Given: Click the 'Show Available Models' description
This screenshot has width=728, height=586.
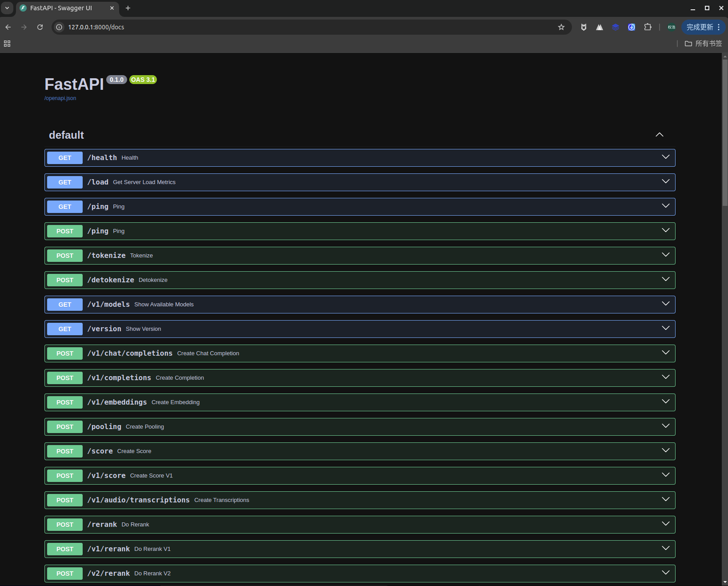Looking at the screenshot, I should (164, 305).
